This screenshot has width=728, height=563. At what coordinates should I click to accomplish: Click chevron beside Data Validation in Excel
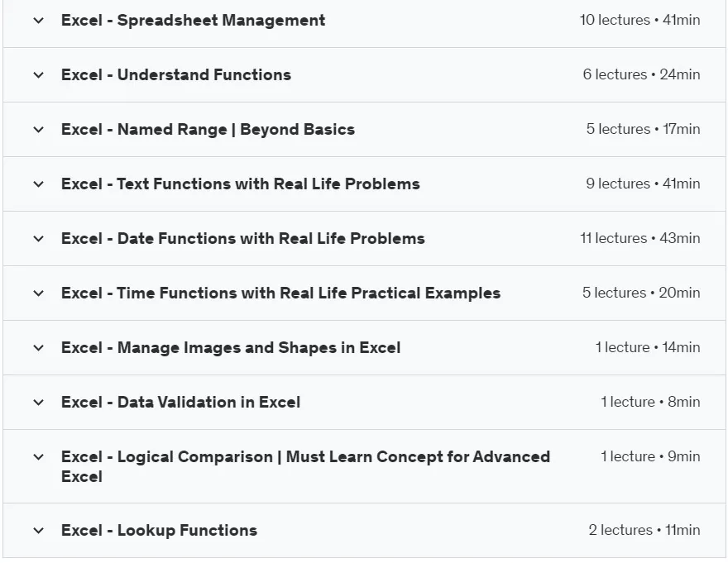click(39, 403)
